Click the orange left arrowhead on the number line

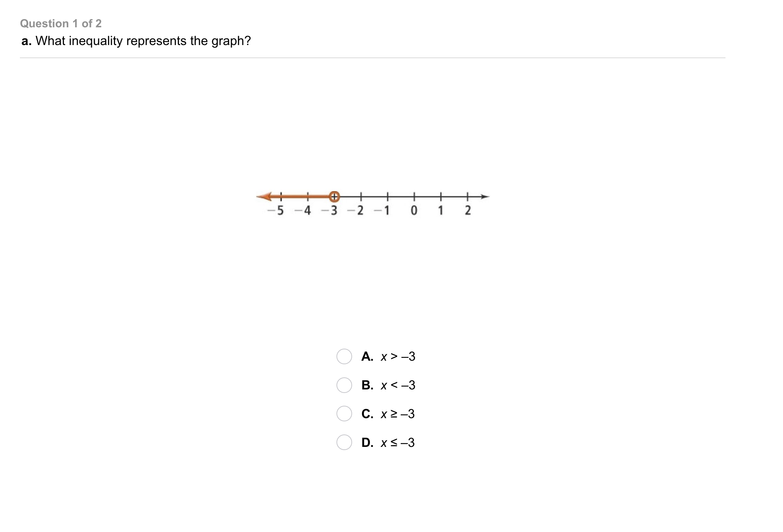pos(264,196)
